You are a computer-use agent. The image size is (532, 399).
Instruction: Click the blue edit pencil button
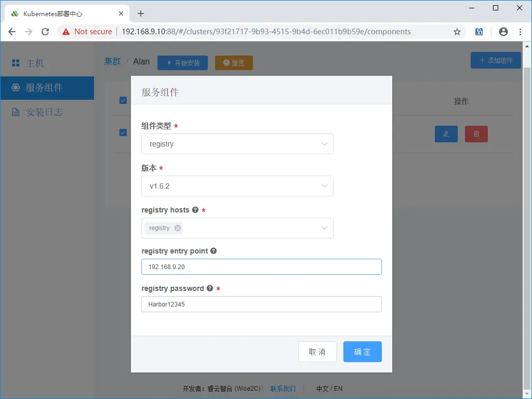tap(446, 134)
